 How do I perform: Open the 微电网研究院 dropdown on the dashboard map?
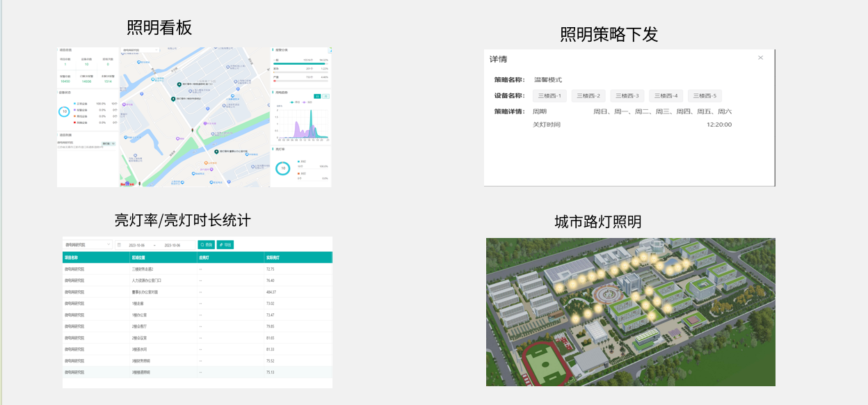click(140, 49)
